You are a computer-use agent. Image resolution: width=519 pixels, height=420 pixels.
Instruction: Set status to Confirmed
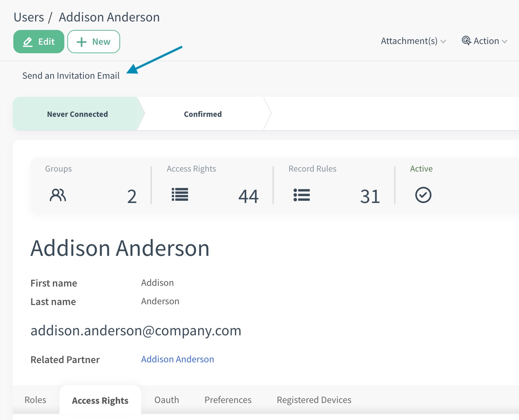pyautogui.click(x=203, y=114)
